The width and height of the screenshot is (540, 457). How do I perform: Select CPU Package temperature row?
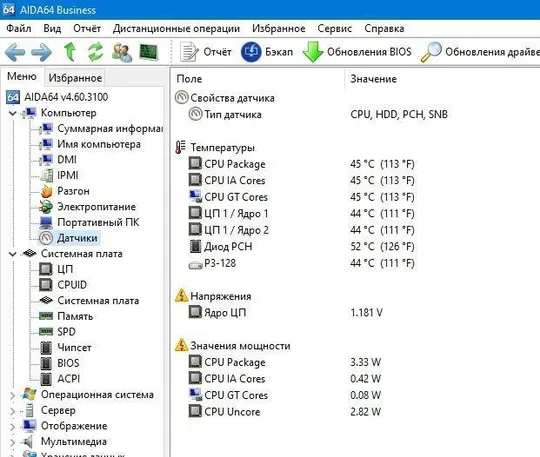302,164
